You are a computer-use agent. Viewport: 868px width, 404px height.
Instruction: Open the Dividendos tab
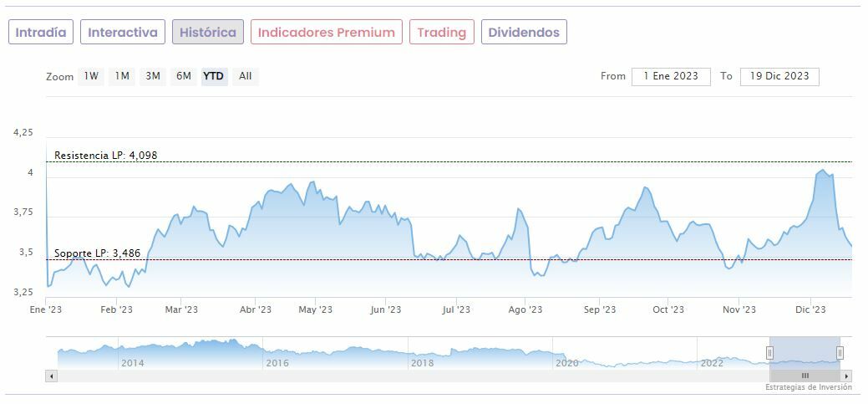[x=524, y=33]
